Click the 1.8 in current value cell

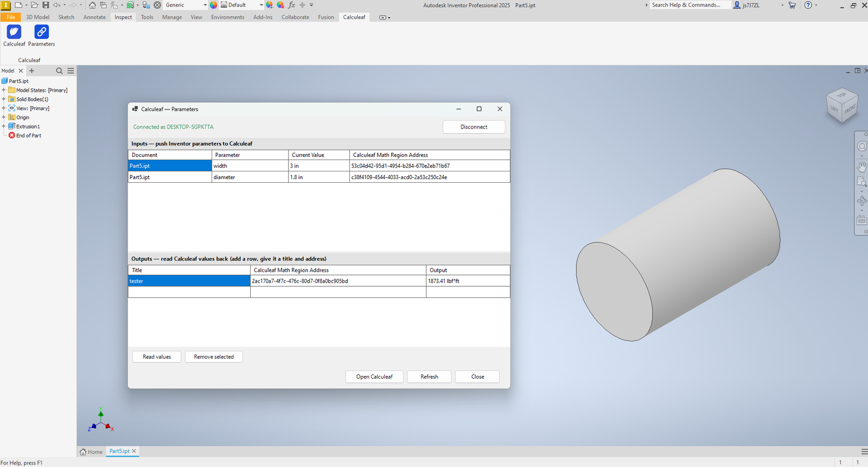tap(319, 177)
